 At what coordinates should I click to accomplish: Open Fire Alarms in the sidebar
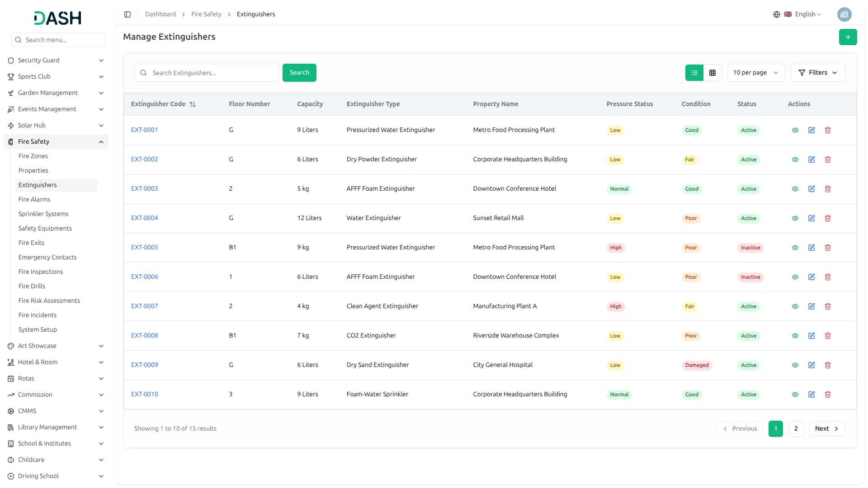point(34,199)
